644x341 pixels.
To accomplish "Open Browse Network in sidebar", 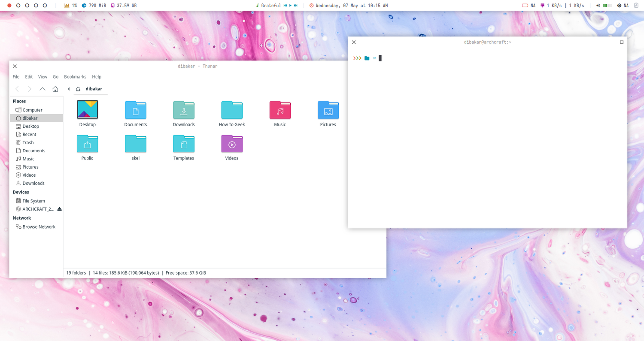I will coord(36,226).
